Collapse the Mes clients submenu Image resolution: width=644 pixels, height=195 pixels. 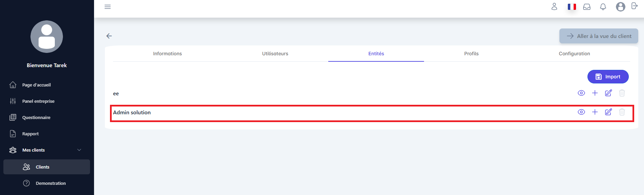(79, 150)
